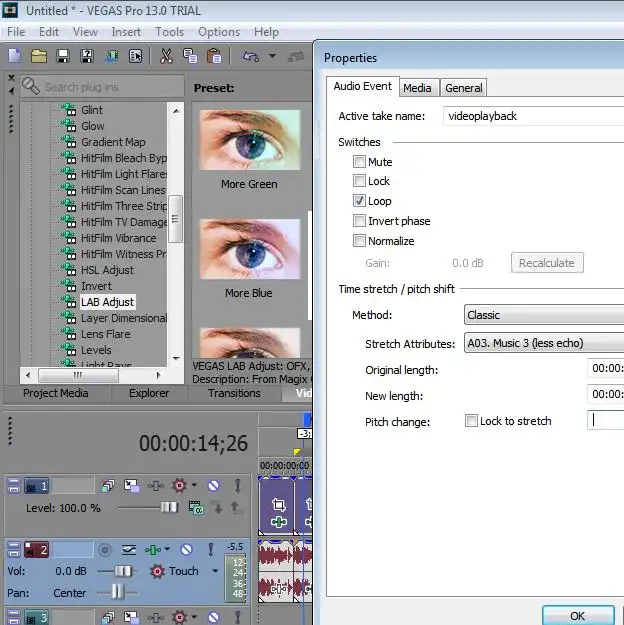Open the Method dropdown set to Classic
Screen dimensions: 624x625
pos(544,315)
